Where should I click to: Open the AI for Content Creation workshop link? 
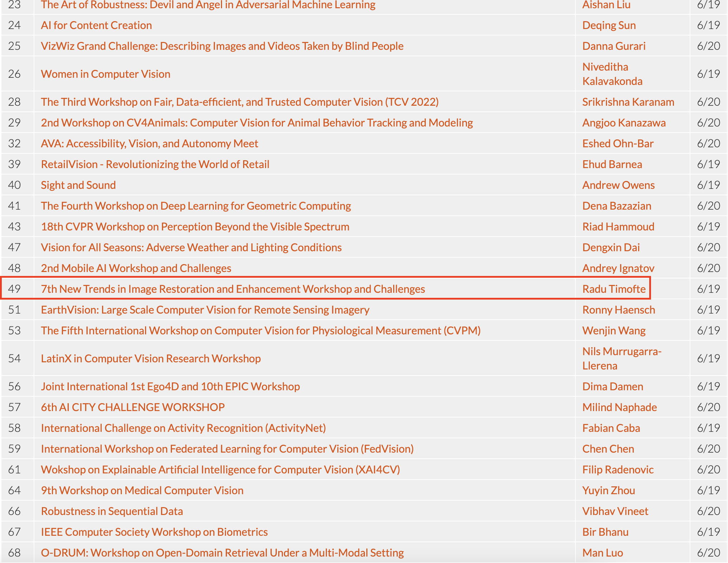[x=96, y=25]
